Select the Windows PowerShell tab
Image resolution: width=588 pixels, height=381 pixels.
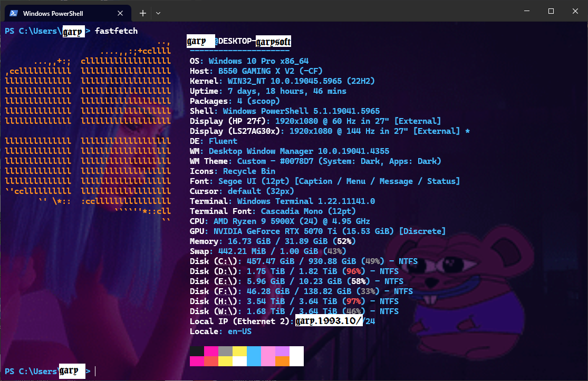pyautogui.click(x=68, y=13)
